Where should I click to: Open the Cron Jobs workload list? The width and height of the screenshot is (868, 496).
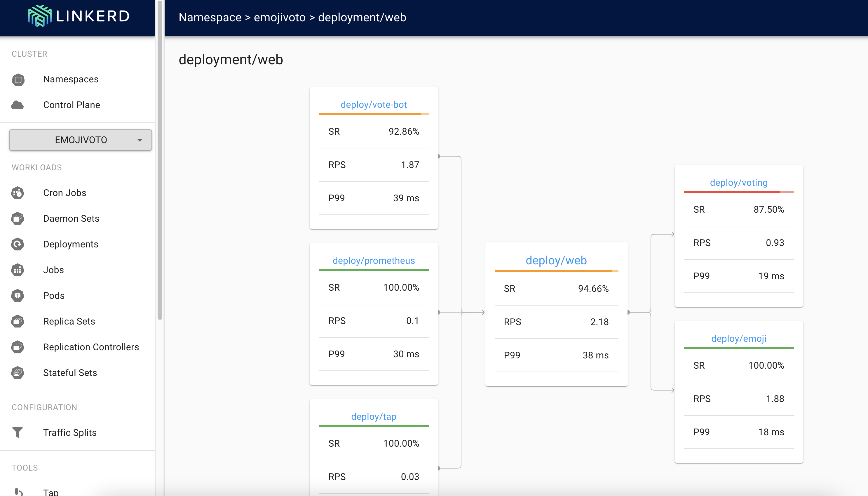coord(65,193)
